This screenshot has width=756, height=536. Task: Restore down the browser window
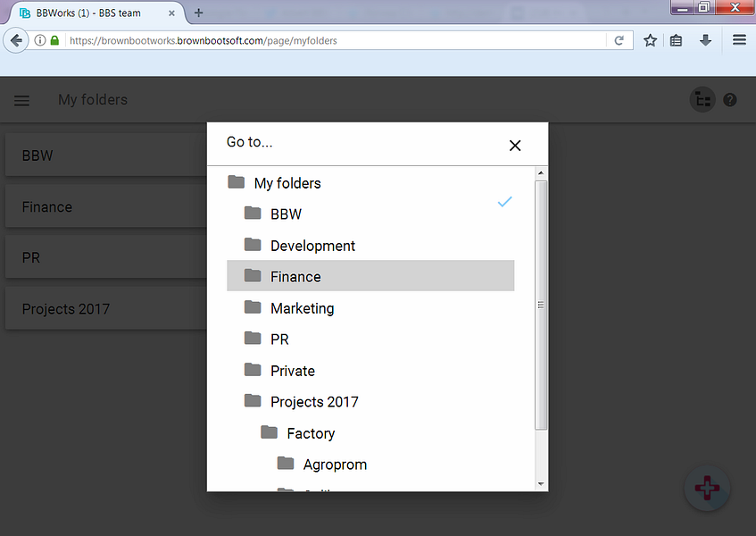click(704, 7)
